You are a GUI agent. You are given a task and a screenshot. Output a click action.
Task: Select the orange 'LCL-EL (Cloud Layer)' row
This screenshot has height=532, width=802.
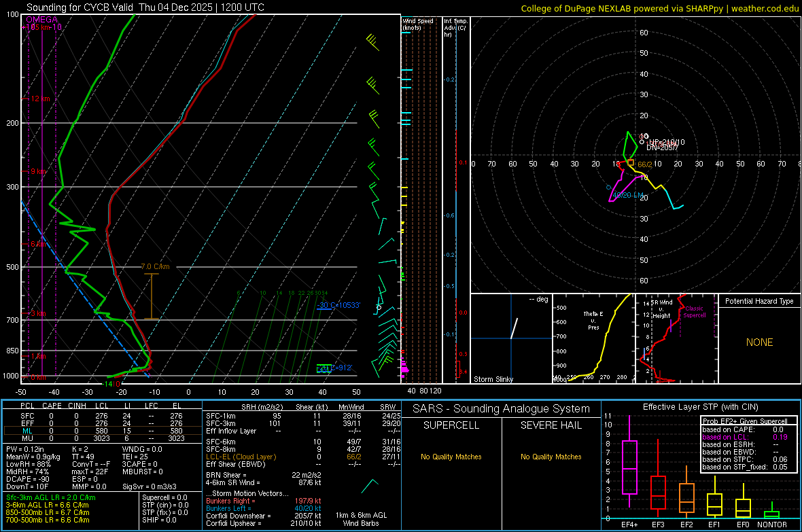click(303, 457)
